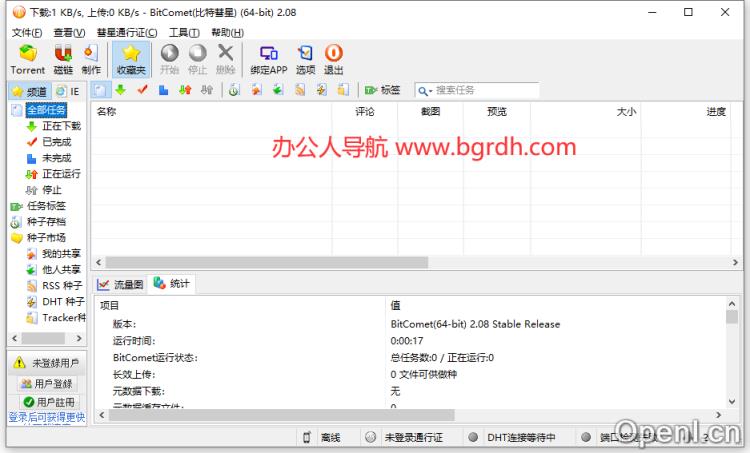The width and height of the screenshot is (750, 453).
Task: Filter running tasks with green-red arrows icon
Action: click(185, 90)
